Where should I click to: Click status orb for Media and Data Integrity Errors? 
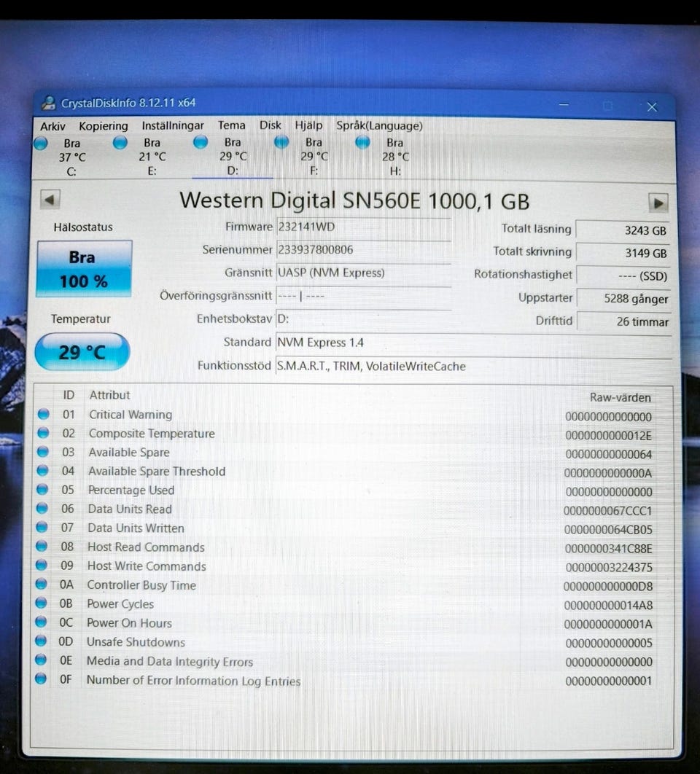pos(41,660)
